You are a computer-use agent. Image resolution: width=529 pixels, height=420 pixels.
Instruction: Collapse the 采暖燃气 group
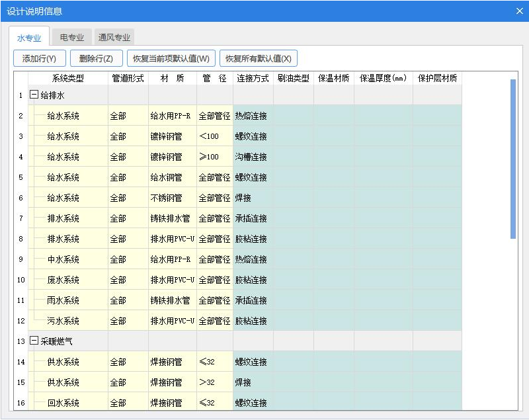coord(34,341)
